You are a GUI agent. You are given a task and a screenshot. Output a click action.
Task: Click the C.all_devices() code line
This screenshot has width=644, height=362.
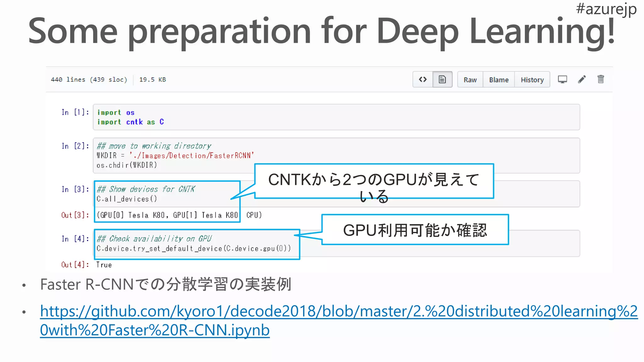(127, 199)
